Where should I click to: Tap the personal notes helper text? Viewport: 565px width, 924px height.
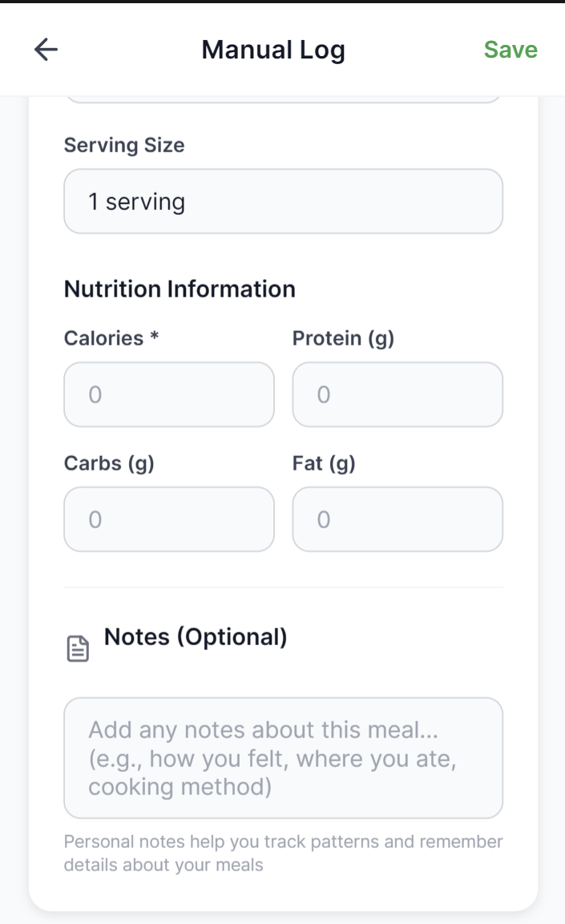(x=283, y=853)
